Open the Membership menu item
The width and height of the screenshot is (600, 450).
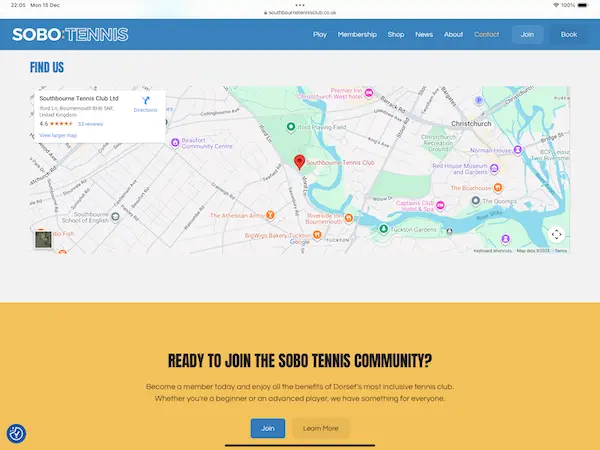coord(357,34)
